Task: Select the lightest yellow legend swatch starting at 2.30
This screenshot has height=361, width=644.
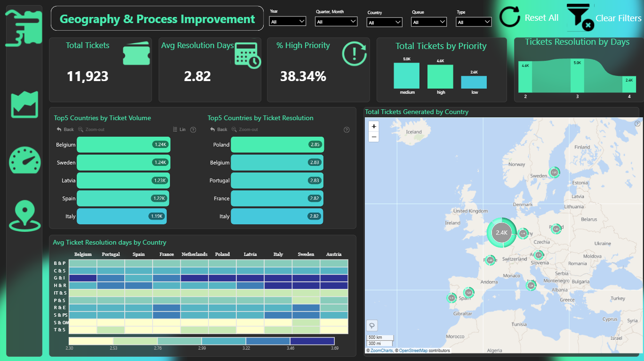Action: [91, 341]
